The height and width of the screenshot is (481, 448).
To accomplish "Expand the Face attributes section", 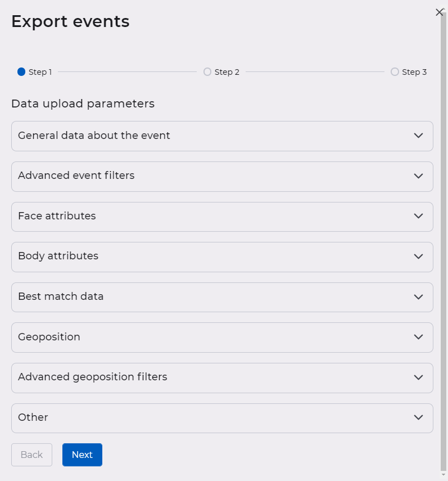I will (223, 217).
